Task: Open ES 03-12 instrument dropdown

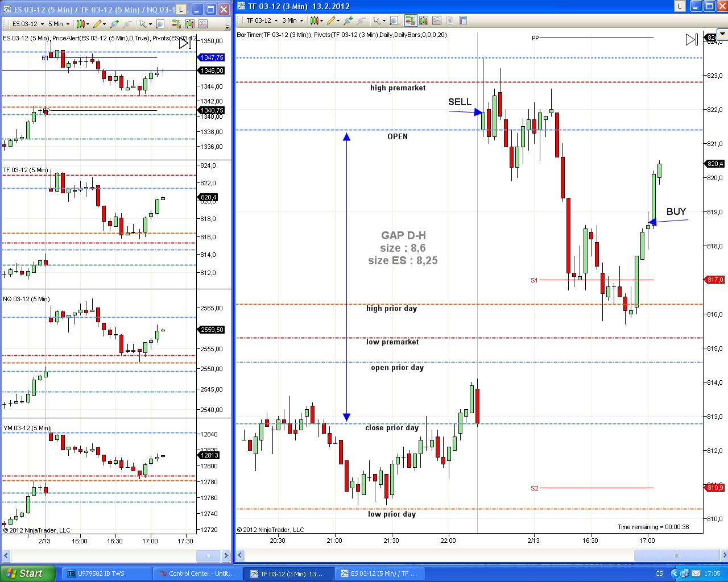Action: 27,24
